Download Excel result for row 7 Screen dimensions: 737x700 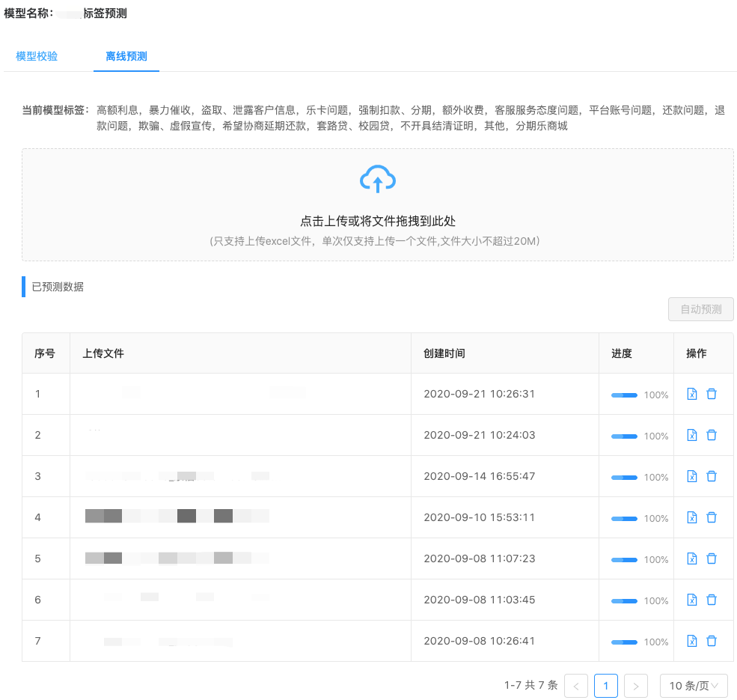pyautogui.click(x=692, y=641)
